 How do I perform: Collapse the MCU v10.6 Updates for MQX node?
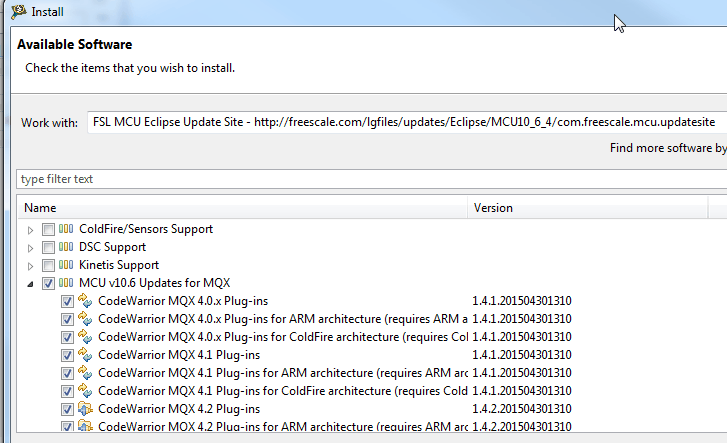pyautogui.click(x=31, y=283)
